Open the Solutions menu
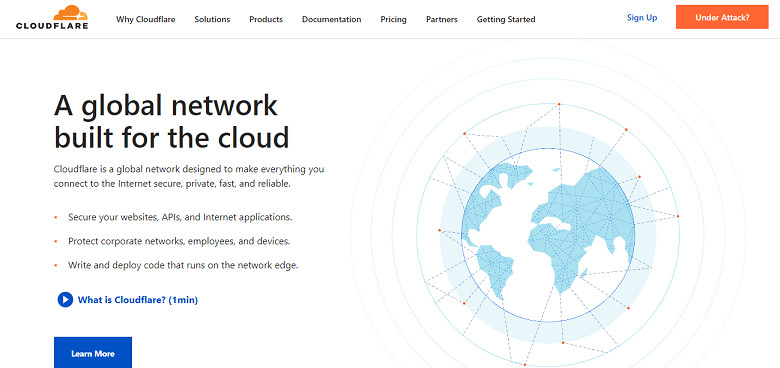 coord(212,19)
